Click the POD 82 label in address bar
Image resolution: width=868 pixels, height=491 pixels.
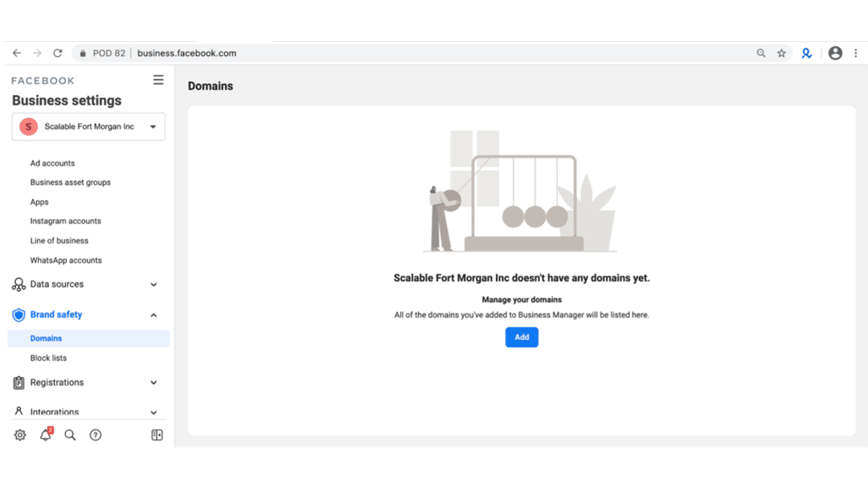tap(109, 53)
